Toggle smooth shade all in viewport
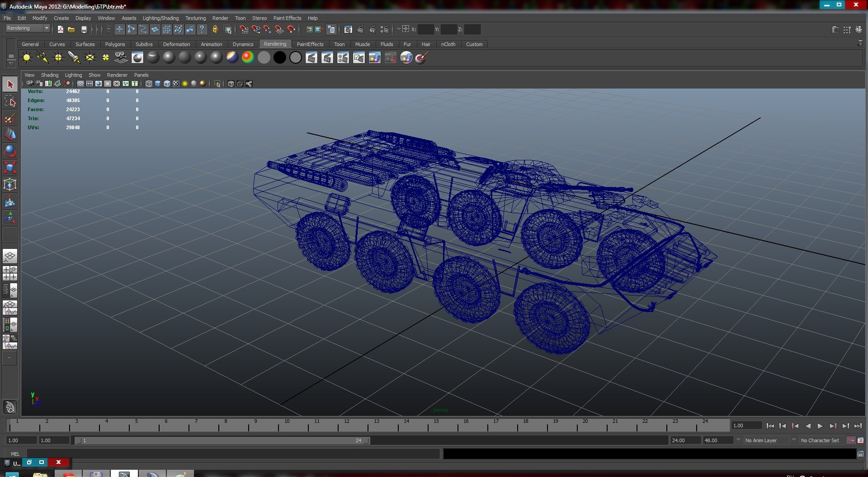The height and width of the screenshot is (477, 868). click(x=158, y=84)
